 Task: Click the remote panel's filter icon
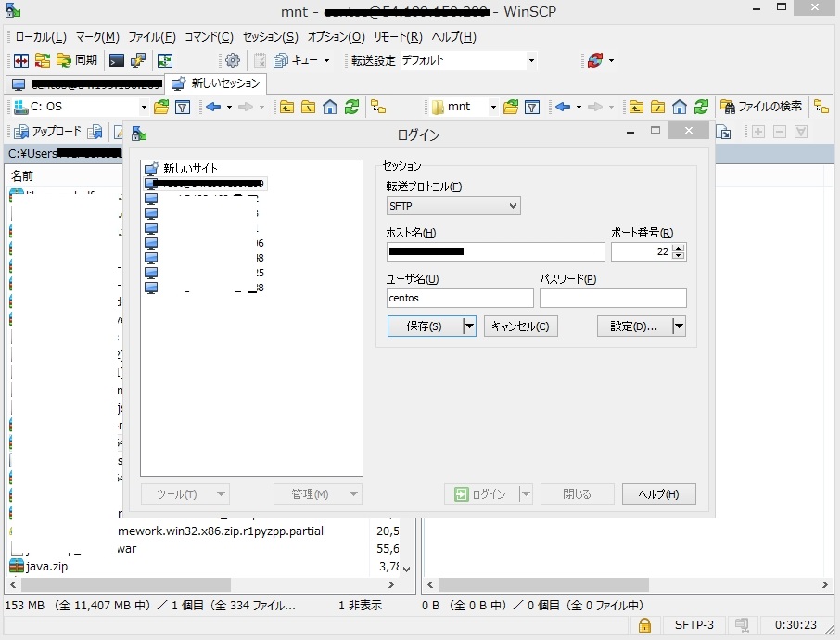tap(532, 108)
